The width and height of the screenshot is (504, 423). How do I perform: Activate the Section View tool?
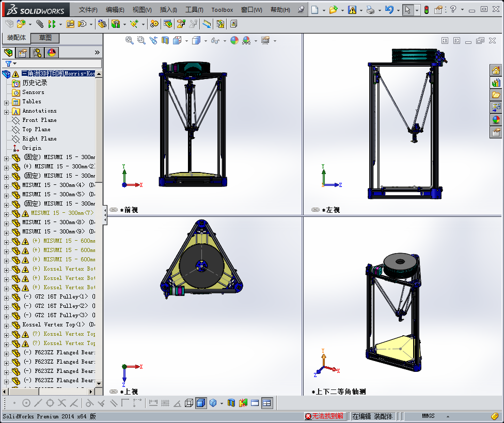(x=166, y=40)
